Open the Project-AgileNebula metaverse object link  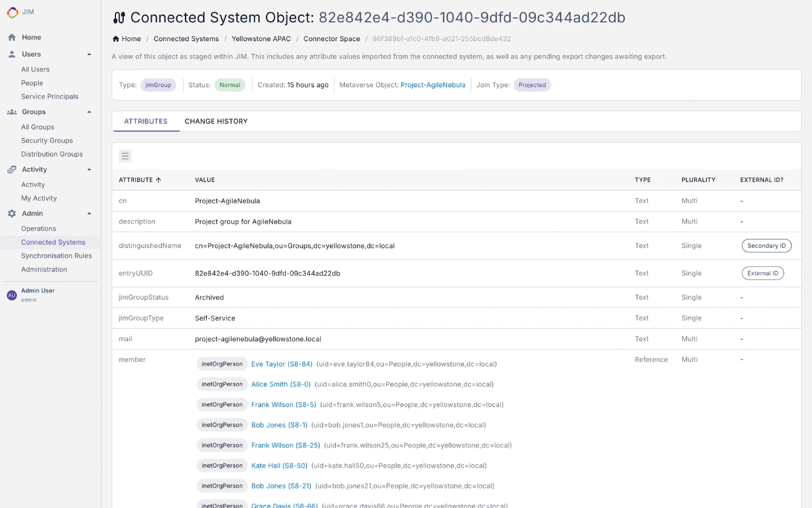(433, 85)
